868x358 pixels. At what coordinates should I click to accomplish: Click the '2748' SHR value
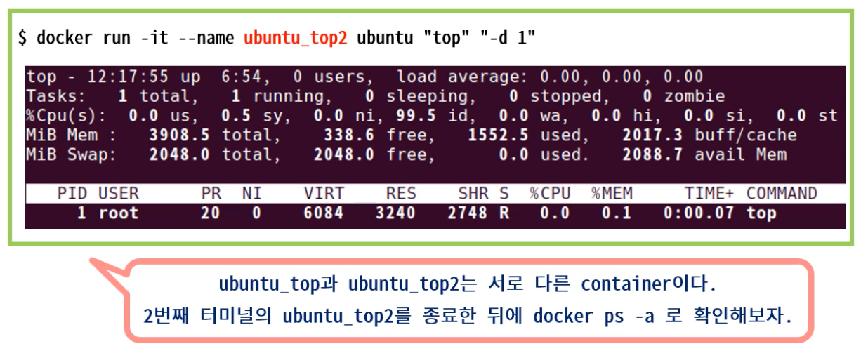point(468,213)
